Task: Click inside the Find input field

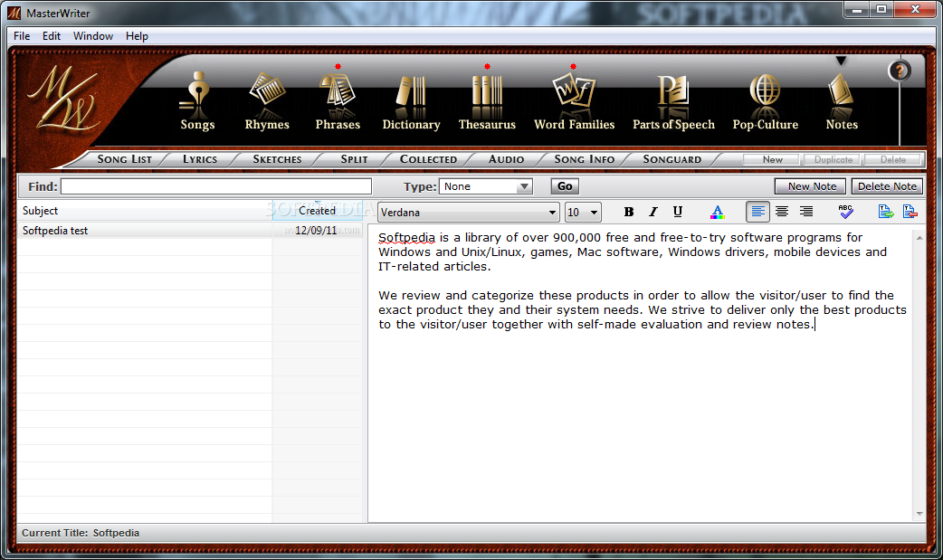Action: [216, 186]
